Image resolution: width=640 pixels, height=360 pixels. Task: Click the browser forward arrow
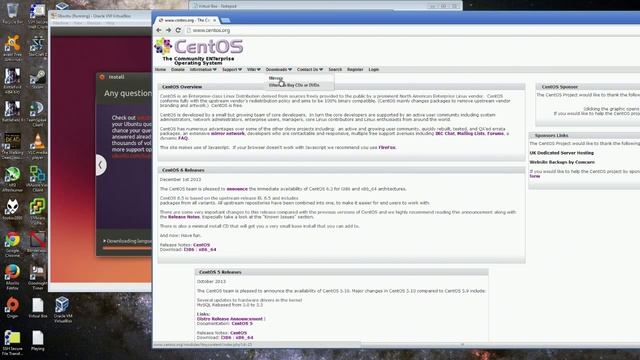[168, 30]
